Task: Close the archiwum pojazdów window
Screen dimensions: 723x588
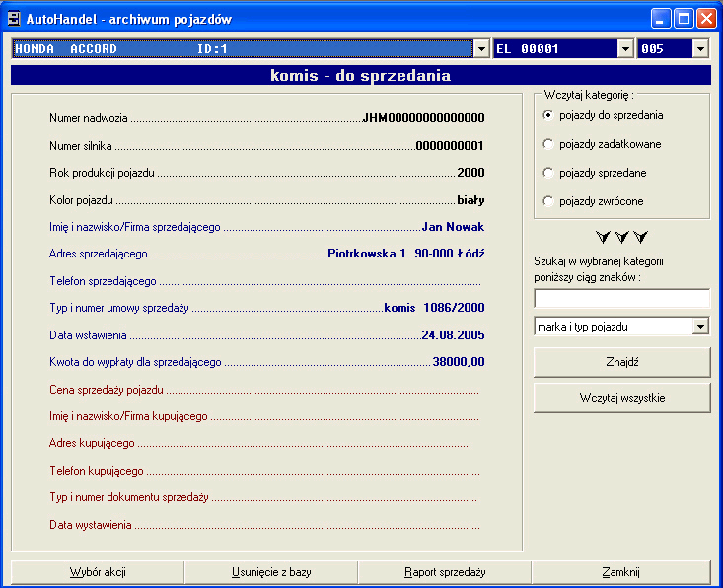Action: point(706,18)
